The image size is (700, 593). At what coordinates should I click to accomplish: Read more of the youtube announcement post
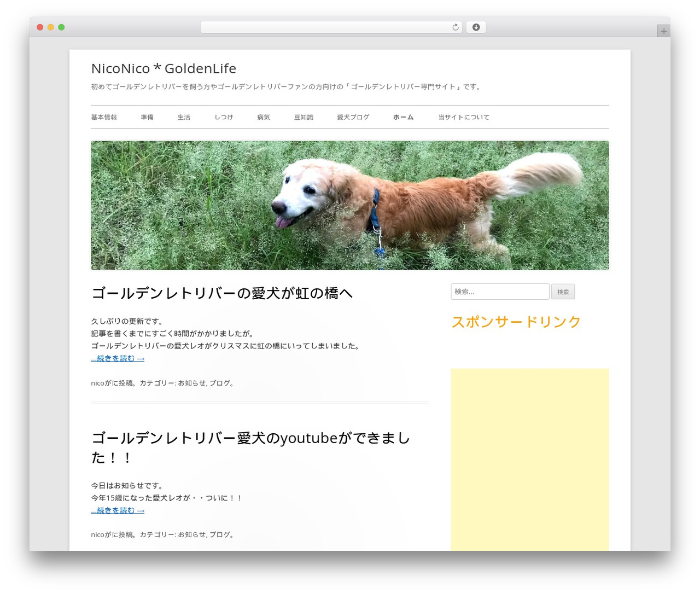[118, 510]
